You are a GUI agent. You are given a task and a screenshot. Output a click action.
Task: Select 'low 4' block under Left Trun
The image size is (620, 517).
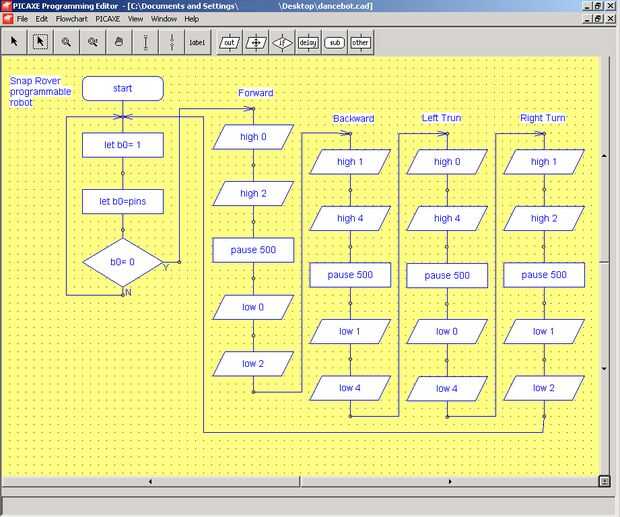[x=447, y=389]
